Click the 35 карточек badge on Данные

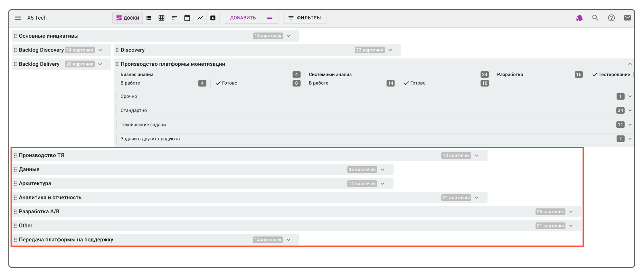362,170
